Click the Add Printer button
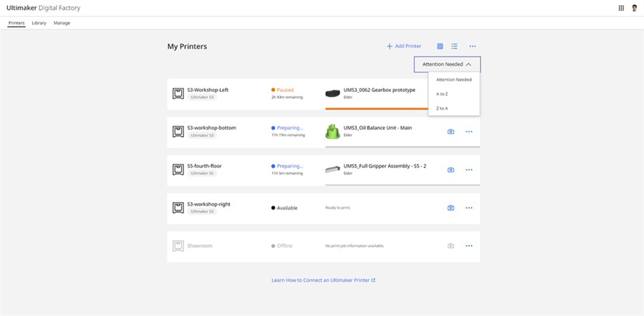 pyautogui.click(x=404, y=46)
